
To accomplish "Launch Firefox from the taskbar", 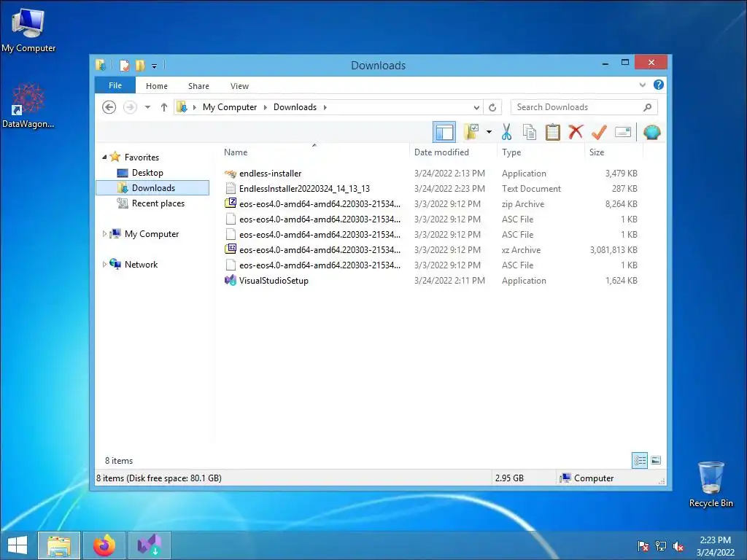I will [x=104, y=545].
